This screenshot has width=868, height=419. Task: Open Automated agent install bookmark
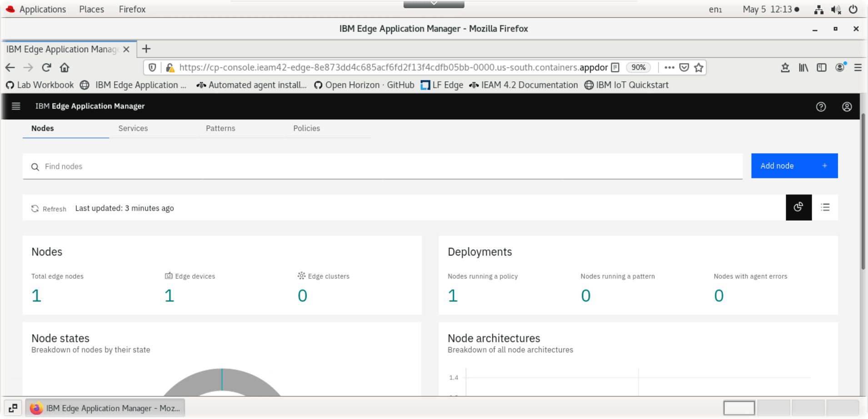pos(251,85)
